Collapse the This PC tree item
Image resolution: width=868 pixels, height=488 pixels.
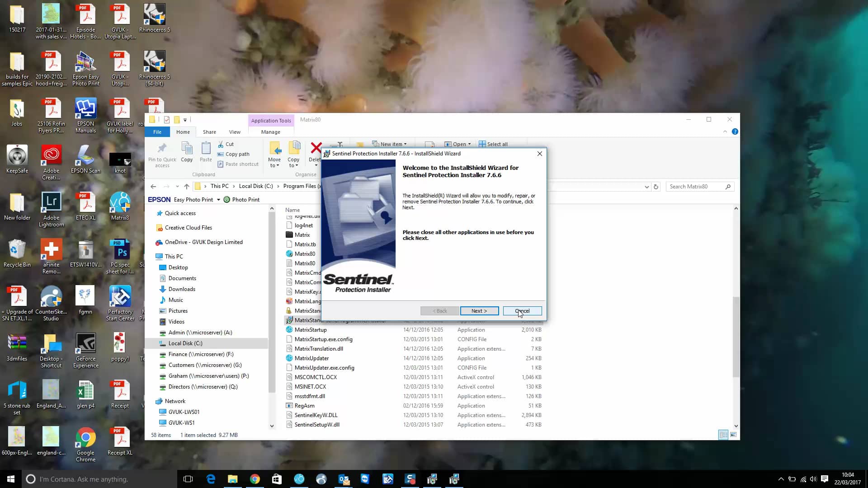point(154,256)
